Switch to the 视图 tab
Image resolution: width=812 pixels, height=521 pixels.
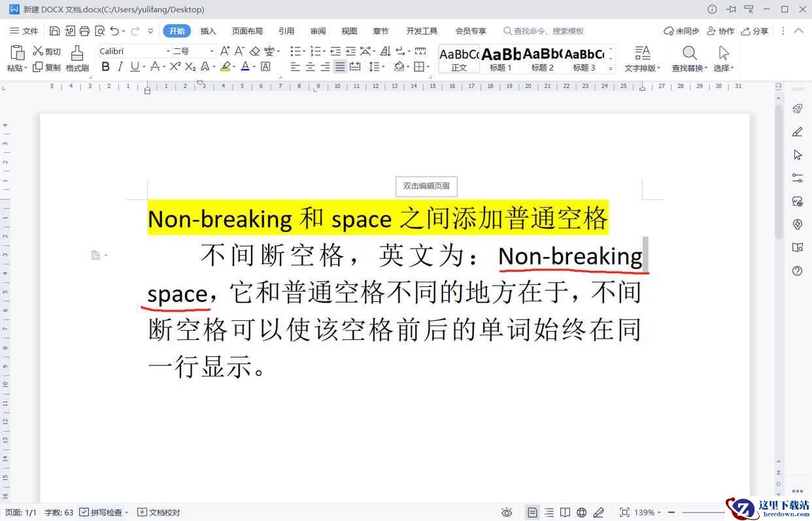point(349,31)
